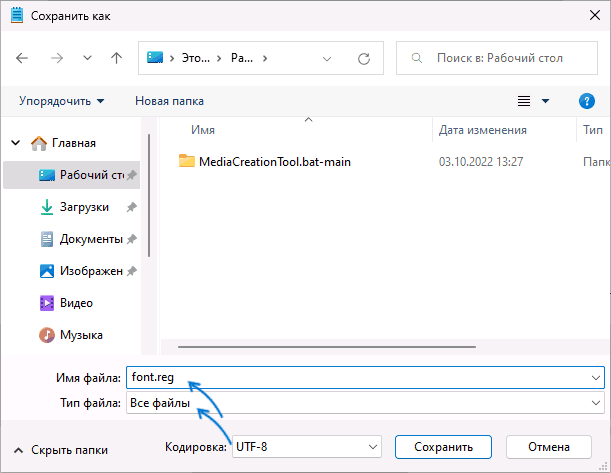Select 'Главная' in the navigation pane
The height and width of the screenshot is (473, 611).
pyautogui.click(x=74, y=143)
